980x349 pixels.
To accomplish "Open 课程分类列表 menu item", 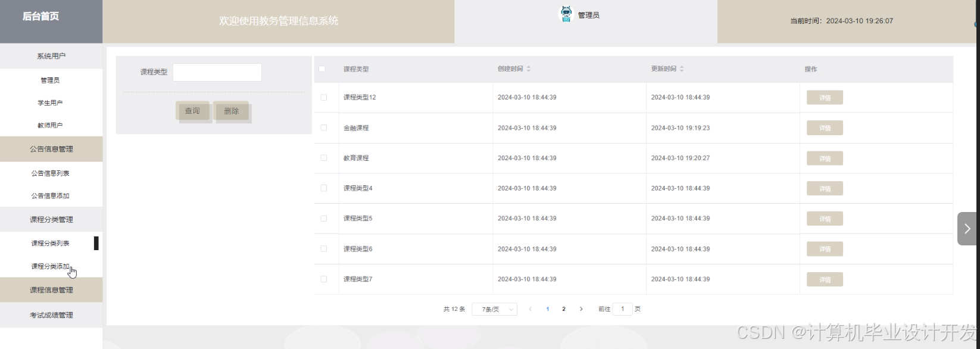I will [50, 244].
